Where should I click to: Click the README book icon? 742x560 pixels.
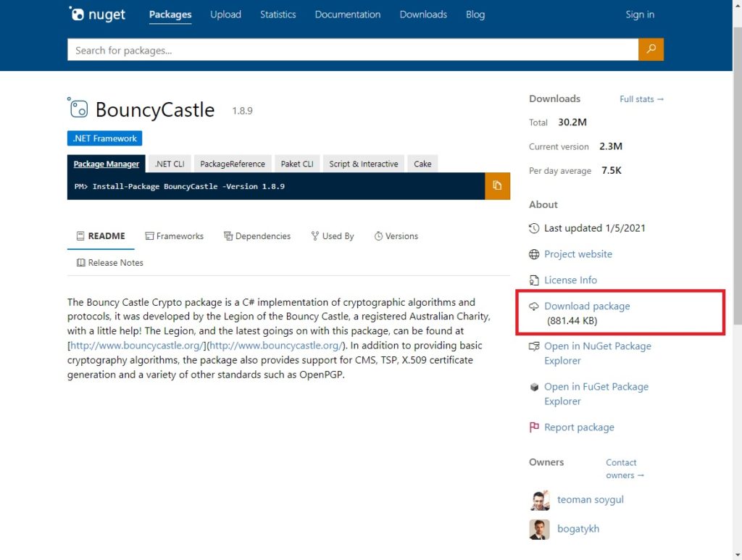(80, 236)
